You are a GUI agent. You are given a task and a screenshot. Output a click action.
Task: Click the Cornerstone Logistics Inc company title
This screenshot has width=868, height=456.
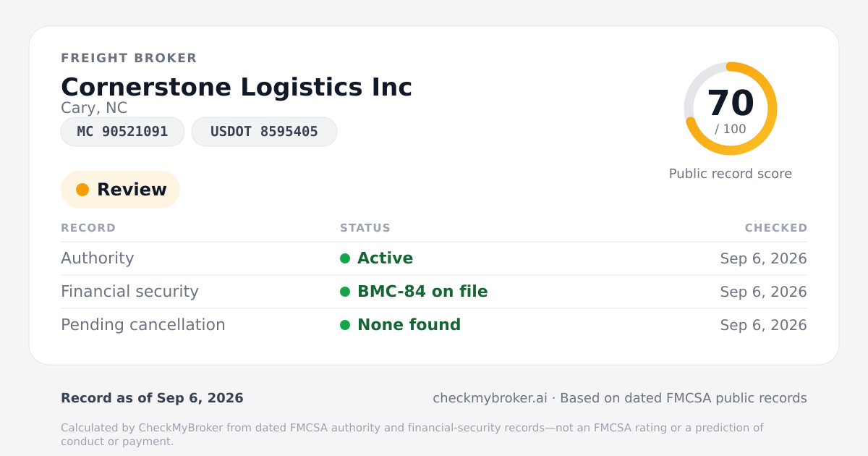tap(237, 87)
